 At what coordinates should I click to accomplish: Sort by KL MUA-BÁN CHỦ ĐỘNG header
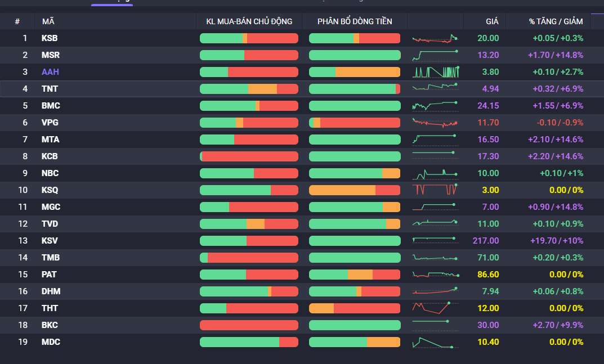click(x=249, y=21)
